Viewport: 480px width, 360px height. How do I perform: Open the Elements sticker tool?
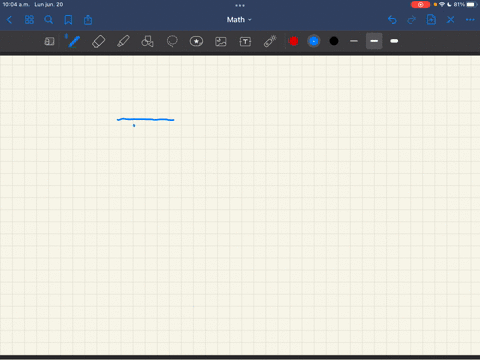(196, 41)
